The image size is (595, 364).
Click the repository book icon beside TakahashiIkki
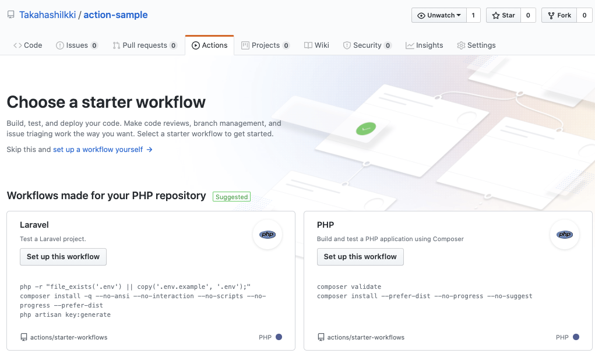(11, 15)
